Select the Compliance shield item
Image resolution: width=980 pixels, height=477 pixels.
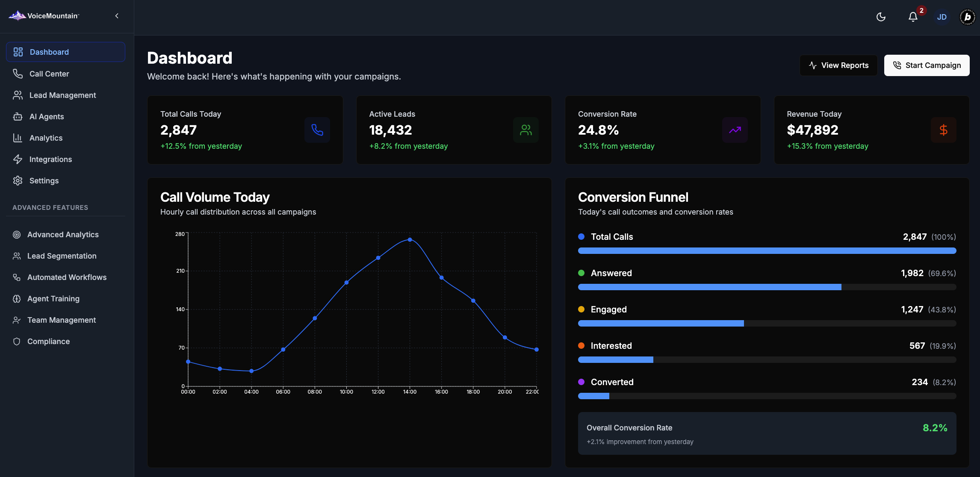click(48, 342)
